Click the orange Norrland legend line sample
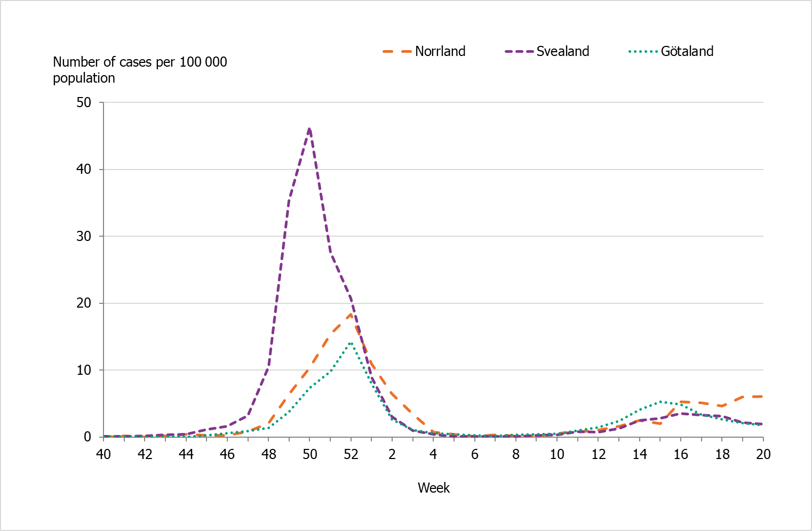 [x=397, y=52]
